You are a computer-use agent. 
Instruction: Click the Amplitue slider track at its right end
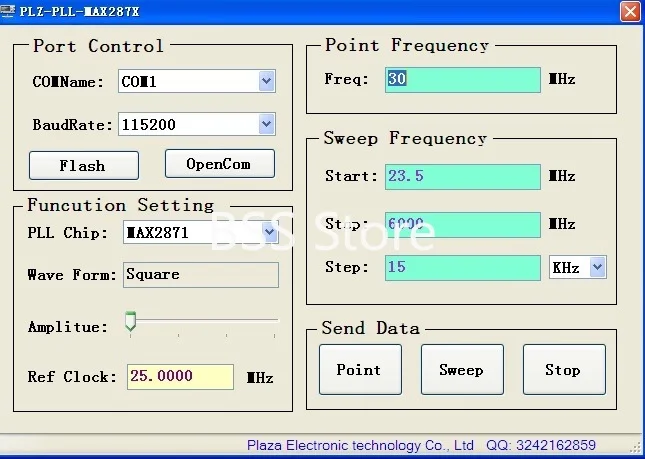click(274, 320)
